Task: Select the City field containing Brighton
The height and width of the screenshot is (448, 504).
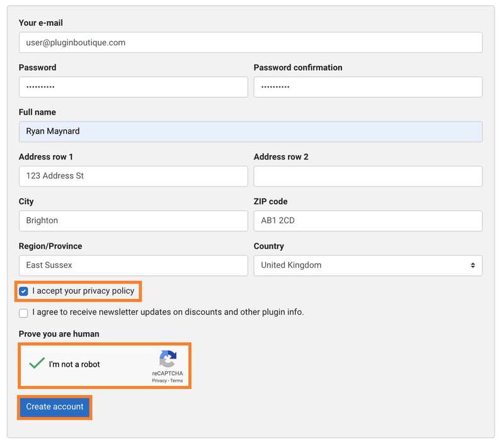Action: 133,221
